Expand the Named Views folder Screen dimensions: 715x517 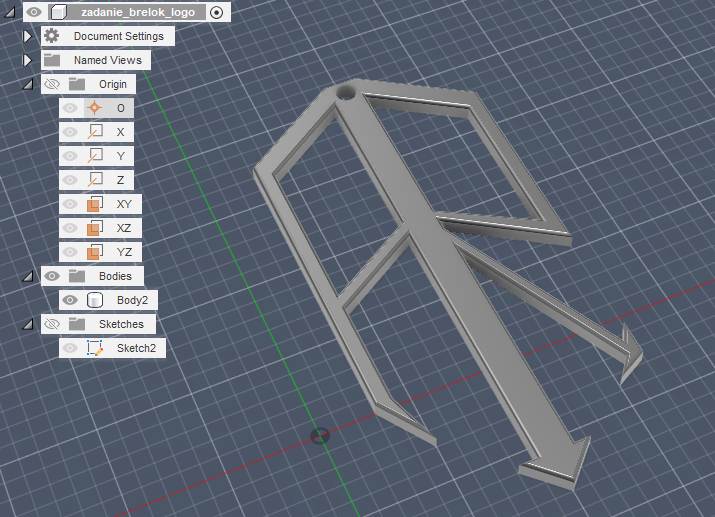point(27,60)
